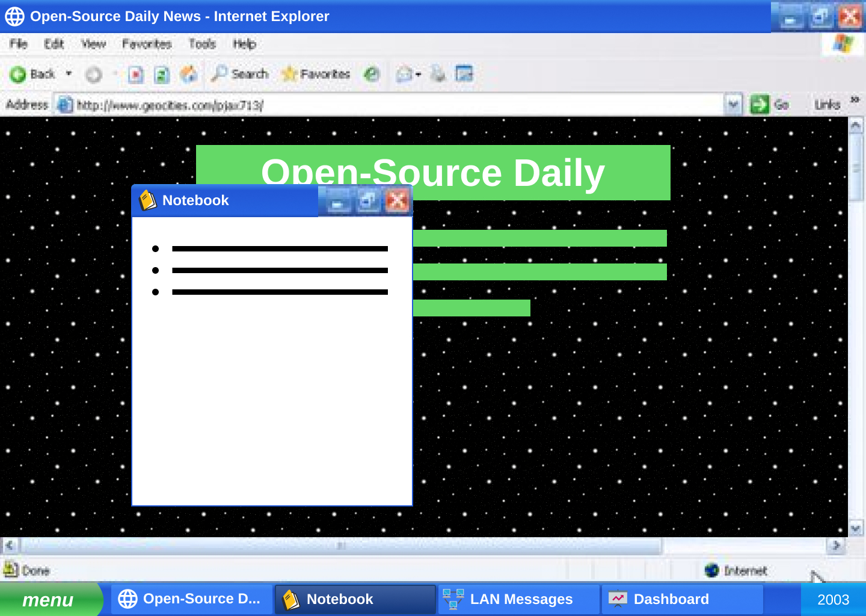Open Favorites star in toolbar
The image size is (866, 616).
pos(316,74)
